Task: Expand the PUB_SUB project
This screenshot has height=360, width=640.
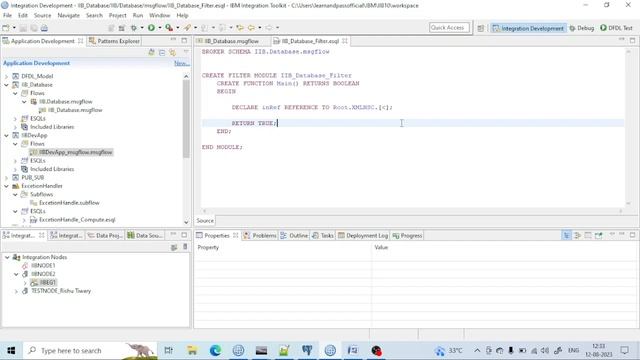Action: [6, 178]
